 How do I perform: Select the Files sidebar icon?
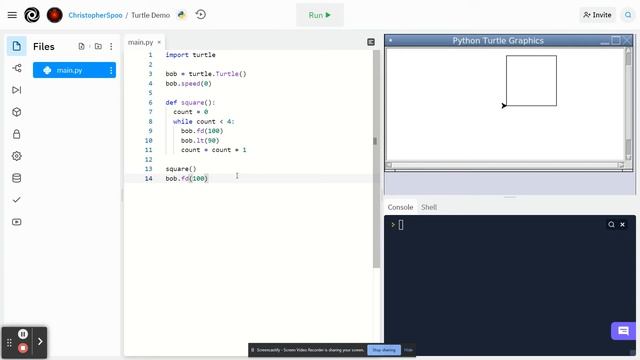click(x=17, y=46)
